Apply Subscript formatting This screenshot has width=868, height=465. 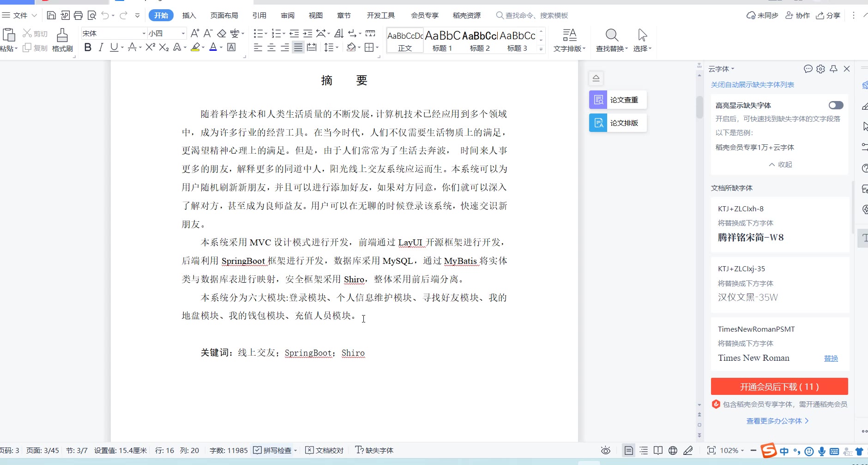tap(163, 47)
